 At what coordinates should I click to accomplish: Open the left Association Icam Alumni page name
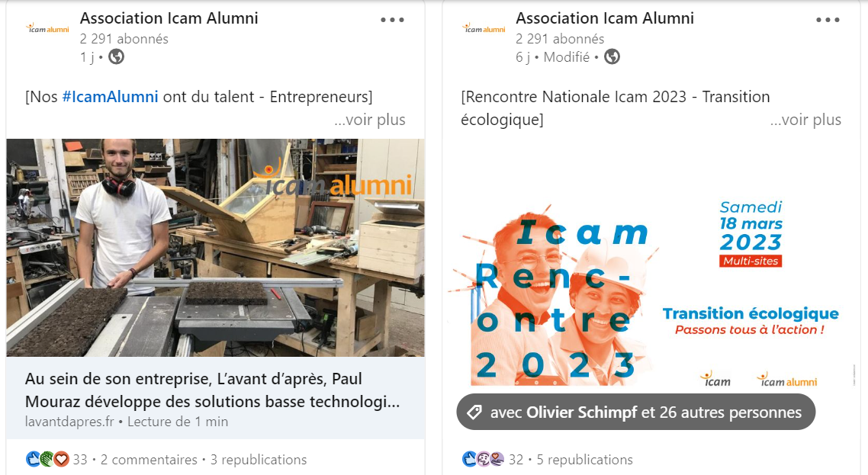click(x=169, y=18)
